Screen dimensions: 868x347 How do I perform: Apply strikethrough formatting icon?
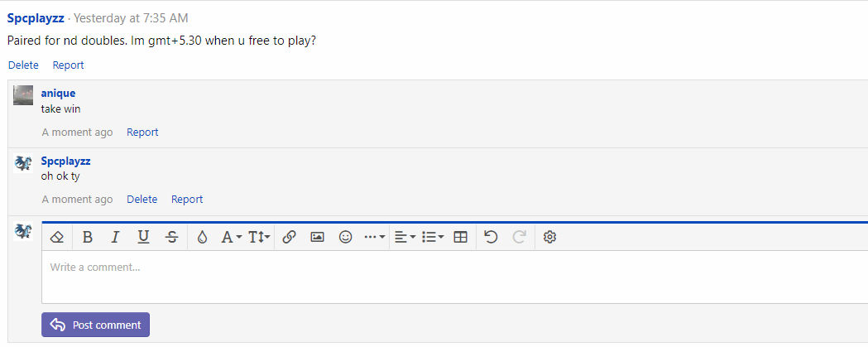[x=172, y=237]
